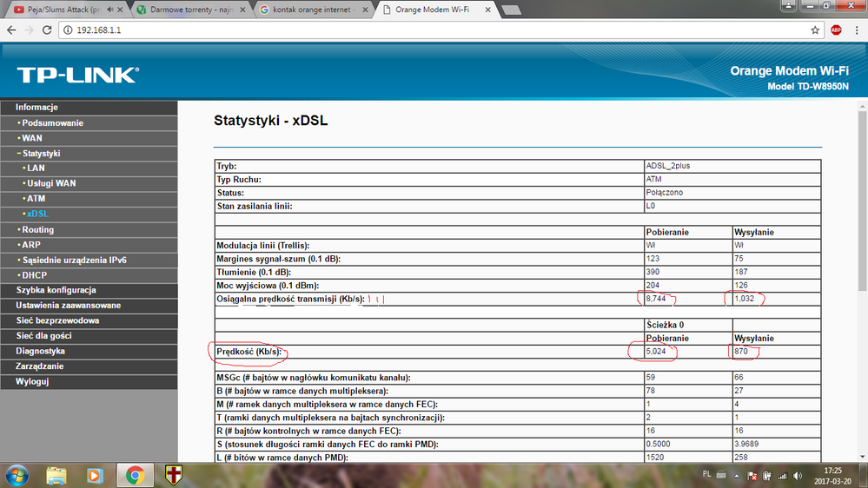Bookmark this page with the star icon
The image size is (868, 488).
[815, 30]
